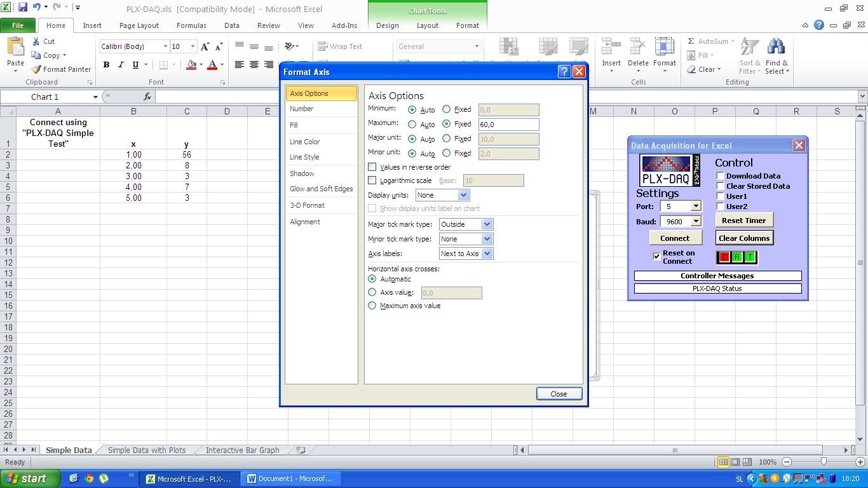The height and width of the screenshot is (488, 868).
Task: Select Fixed radio for Minor unit
Action: tap(447, 153)
